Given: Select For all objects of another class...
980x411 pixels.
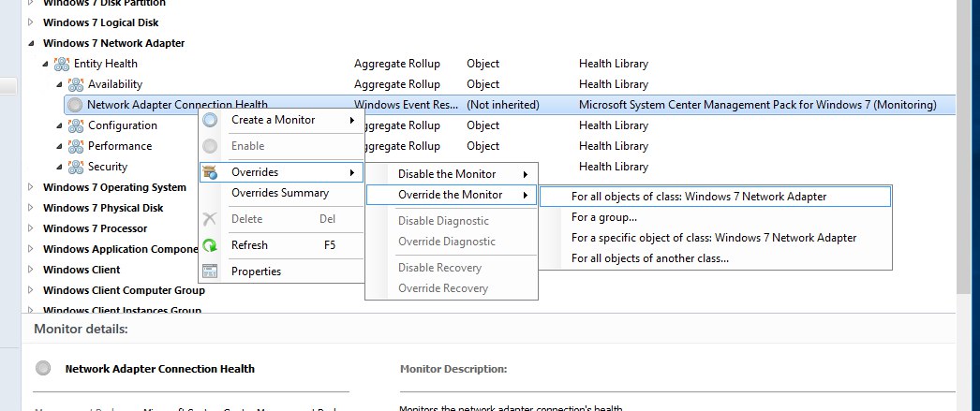Looking at the screenshot, I should pyautogui.click(x=715, y=258).
